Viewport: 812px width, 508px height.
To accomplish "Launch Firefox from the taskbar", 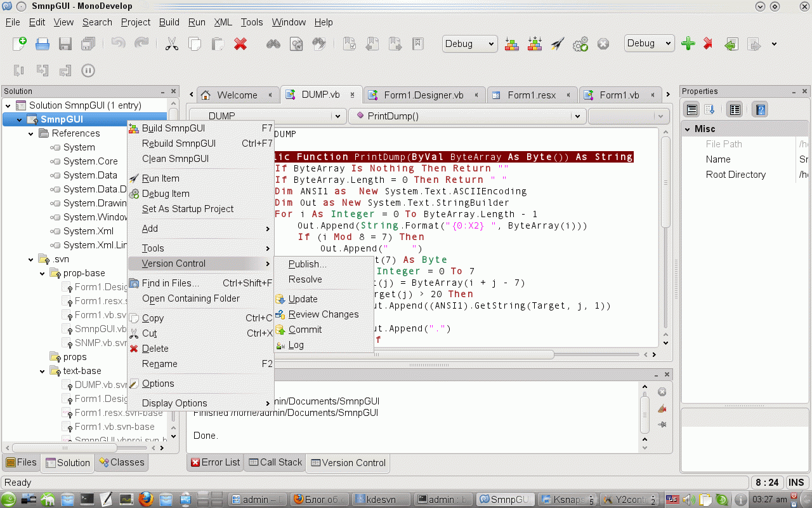I will (146, 499).
